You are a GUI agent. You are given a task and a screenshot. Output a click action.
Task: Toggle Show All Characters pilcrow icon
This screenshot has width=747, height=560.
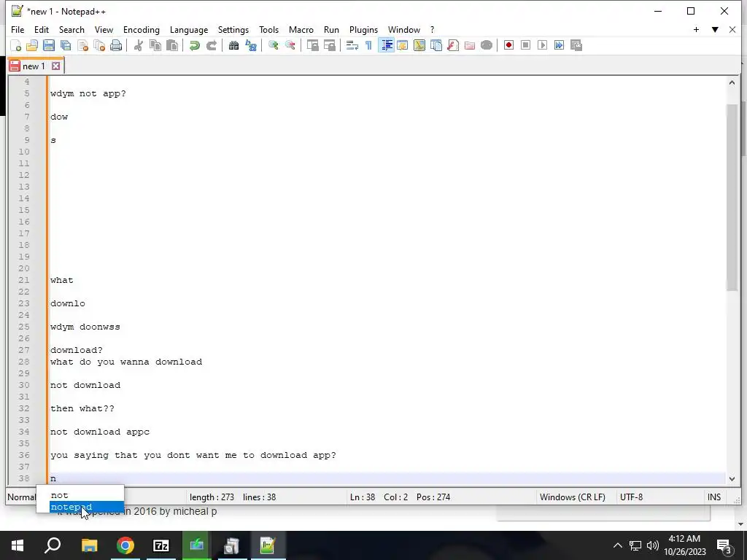click(x=368, y=45)
